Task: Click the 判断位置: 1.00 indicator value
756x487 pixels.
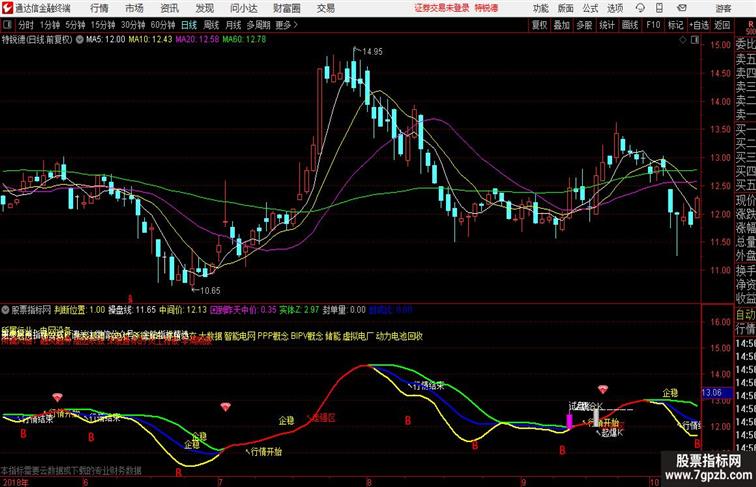Action: [80, 310]
